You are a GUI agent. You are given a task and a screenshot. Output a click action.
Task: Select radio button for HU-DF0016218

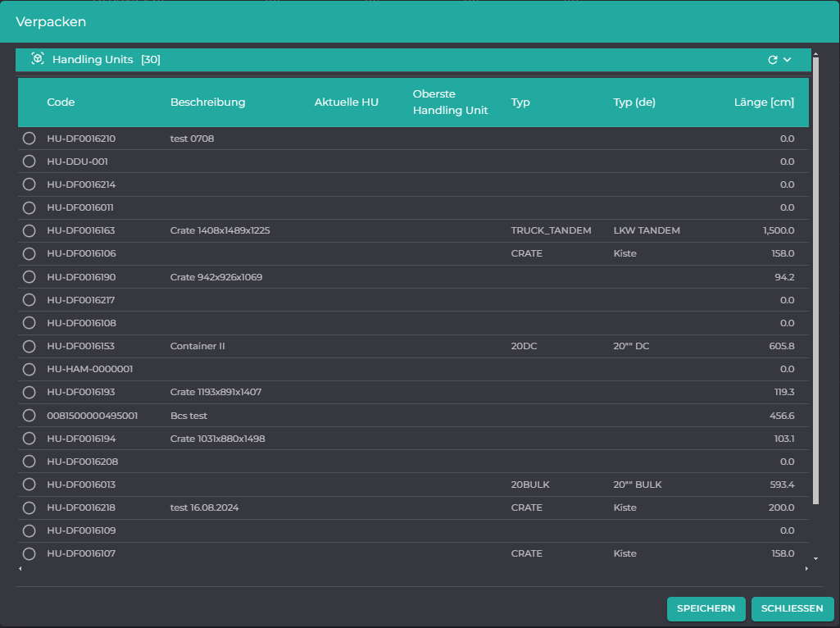click(30, 507)
